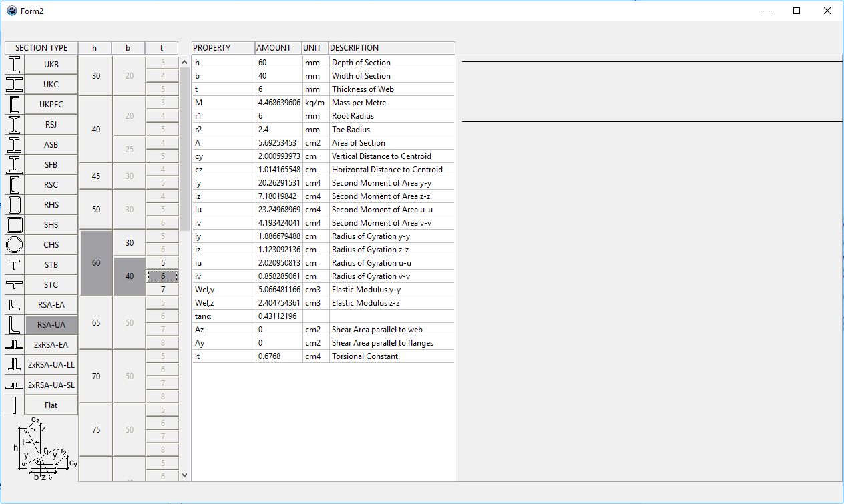
Task: Click the AMOUNT column header
Action: point(278,48)
